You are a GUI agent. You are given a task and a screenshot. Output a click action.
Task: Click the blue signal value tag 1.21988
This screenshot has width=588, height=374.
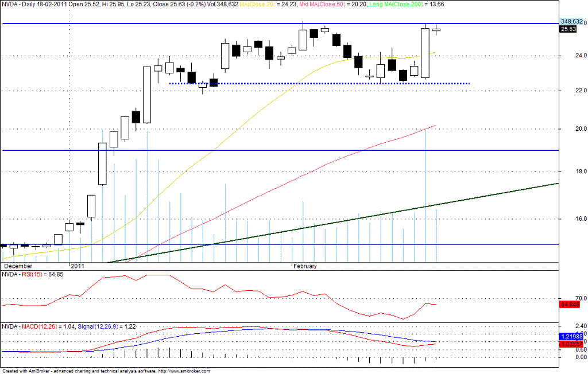tap(571, 336)
